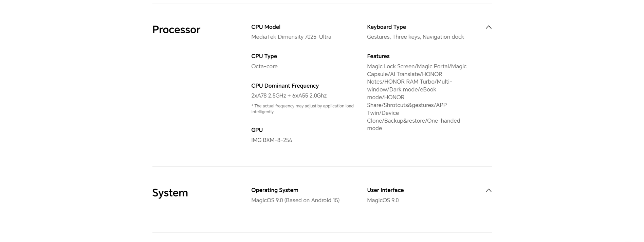
Task: Click the 2xA78 2.5GHz frequency value
Action: click(x=289, y=96)
